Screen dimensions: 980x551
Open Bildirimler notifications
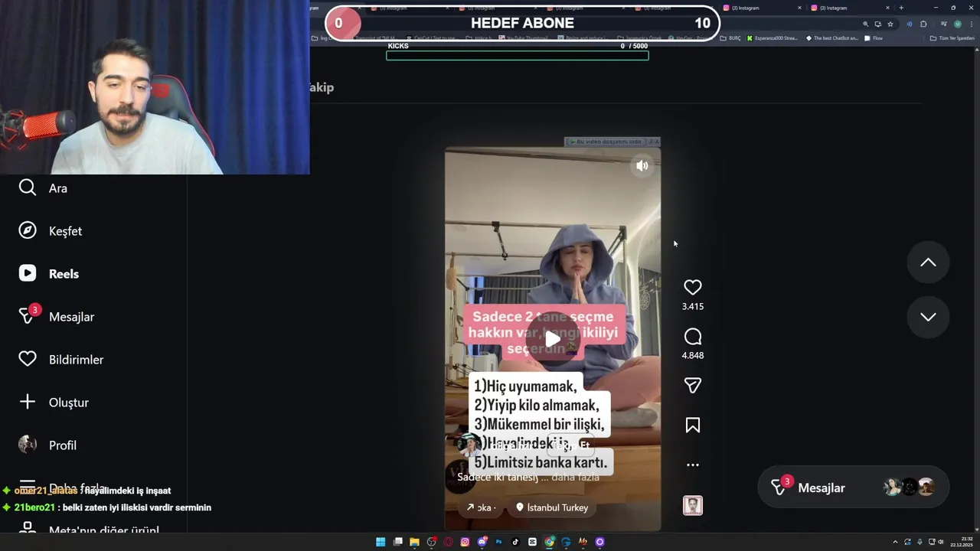click(x=60, y=359)
